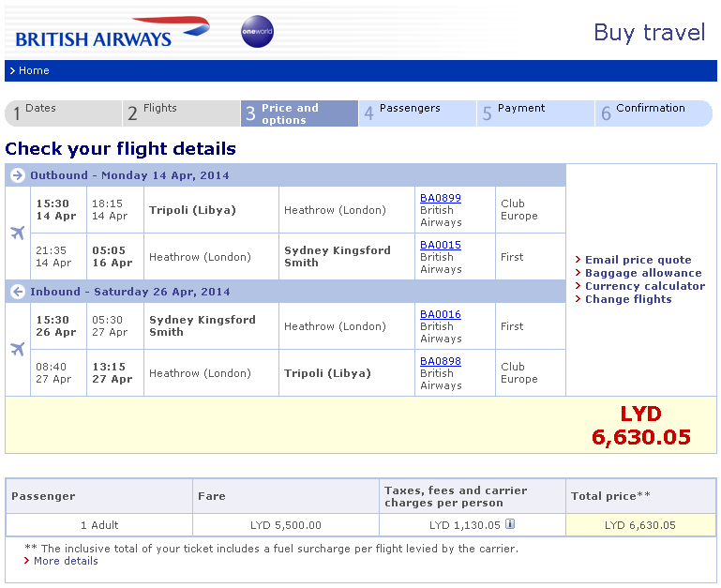Image resolution: width=721 pixels, height=588 pixels.
Task: Click the oneworld alliance logo
Action: [x=257, y=32]
